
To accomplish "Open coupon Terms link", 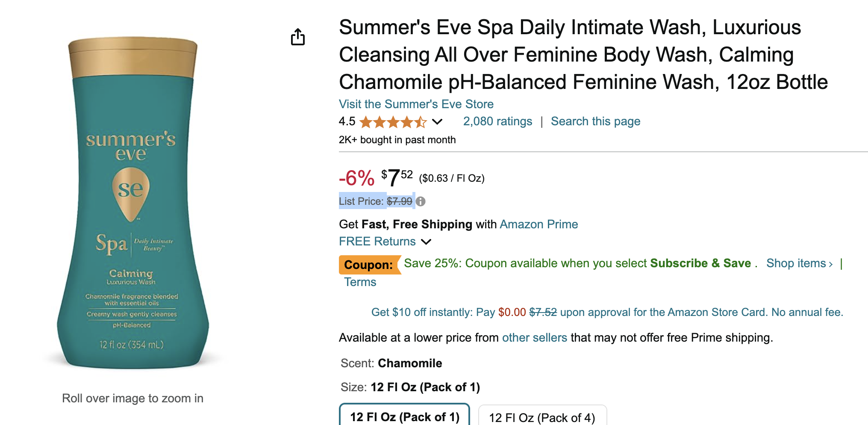I will (360, 282).
